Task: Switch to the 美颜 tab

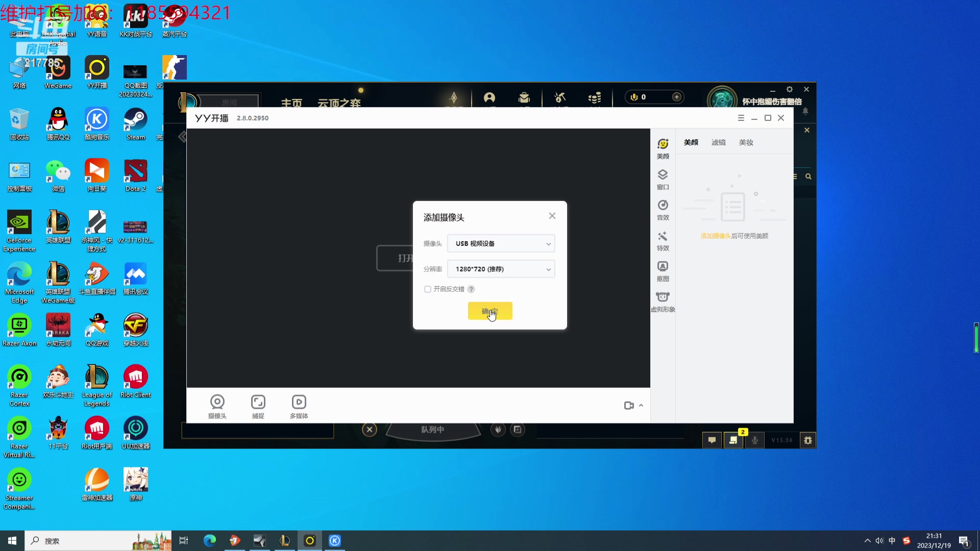Action: [691, 142]
